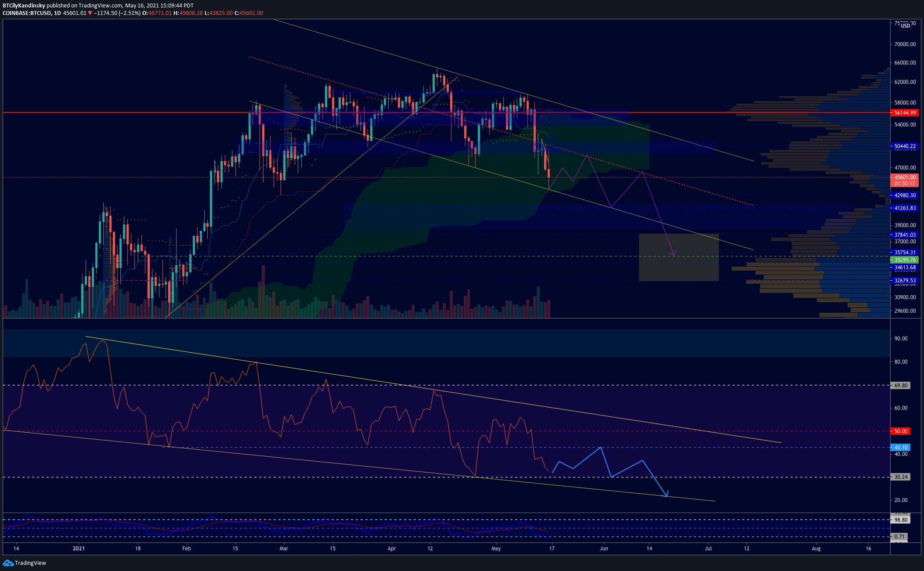Click the 29600.00 price axis tick
This screenshot has width=924, height=571.
pyautogui.click(x=905, y=311)
